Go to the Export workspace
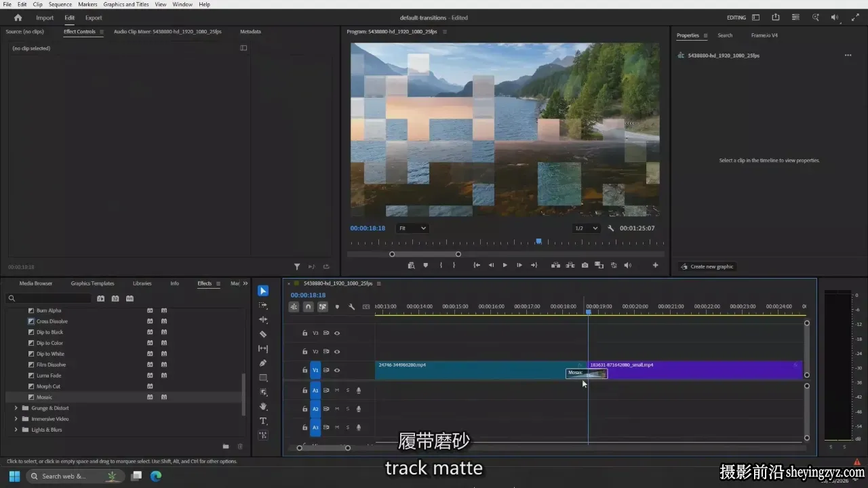This screenshot has width=868, height=488. [94, 18]
